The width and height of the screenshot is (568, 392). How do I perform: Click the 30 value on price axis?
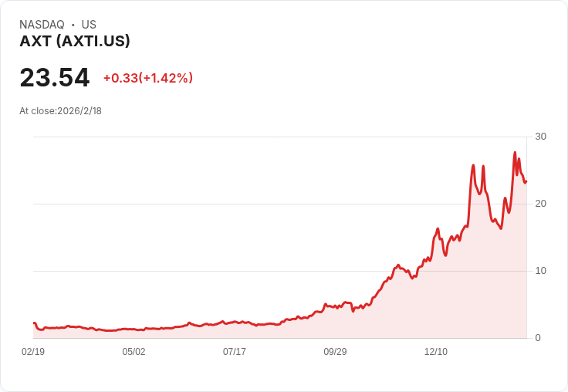coord(540,137)
